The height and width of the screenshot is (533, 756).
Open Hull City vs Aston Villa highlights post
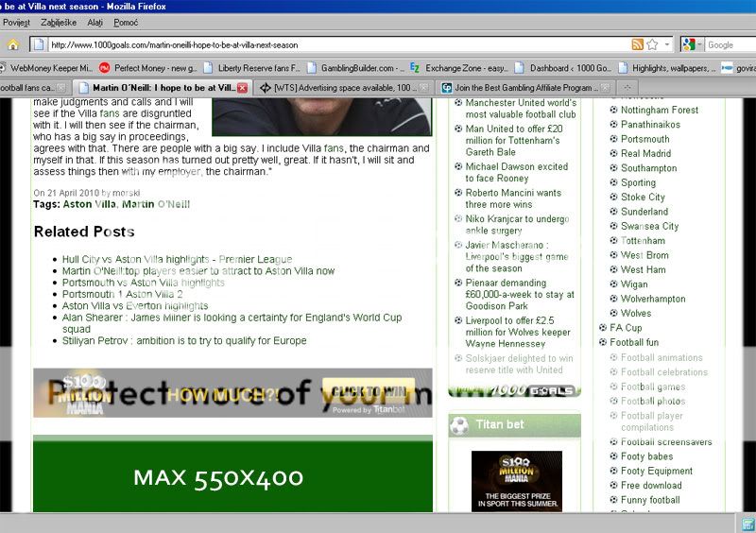click(x=177, y=260)
